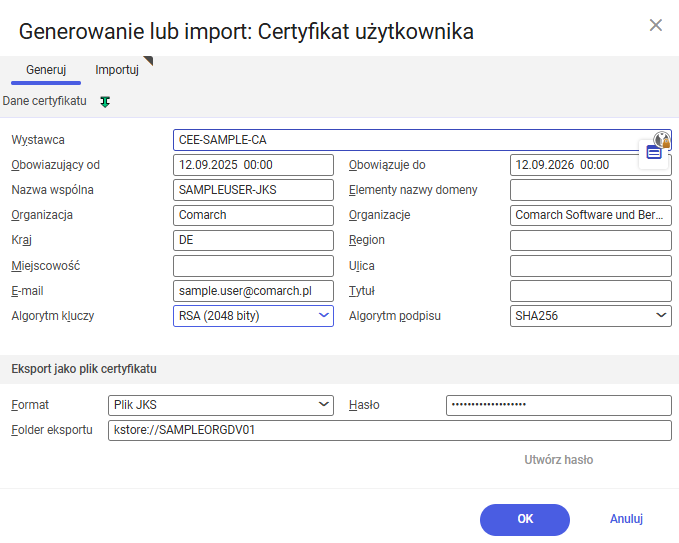Click the green import arrow icon beside Dane certyfikatu
The width and height of the screenshot is (679, 543).
click(x=105, y=102)
